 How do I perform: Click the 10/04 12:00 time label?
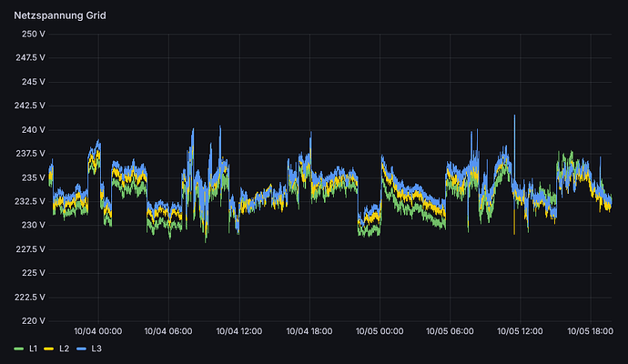[x=239, y=331]
